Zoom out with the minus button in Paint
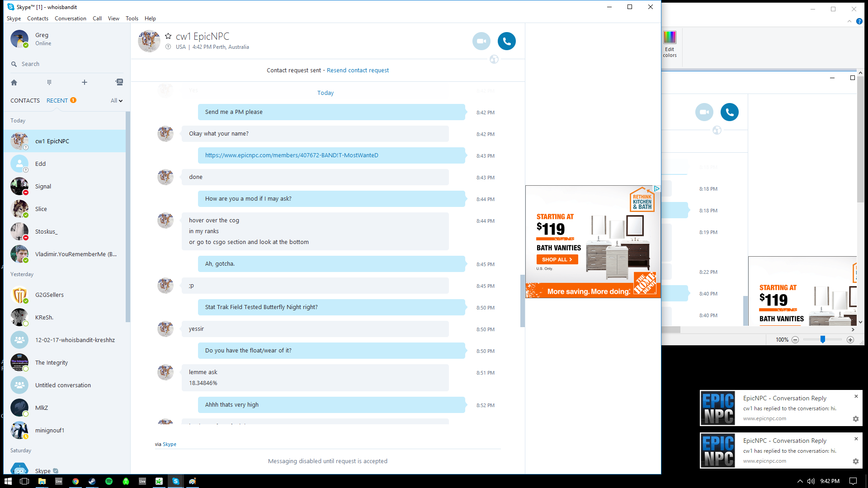Viewport: 868px width, 488px height. [x=795, y=340]
